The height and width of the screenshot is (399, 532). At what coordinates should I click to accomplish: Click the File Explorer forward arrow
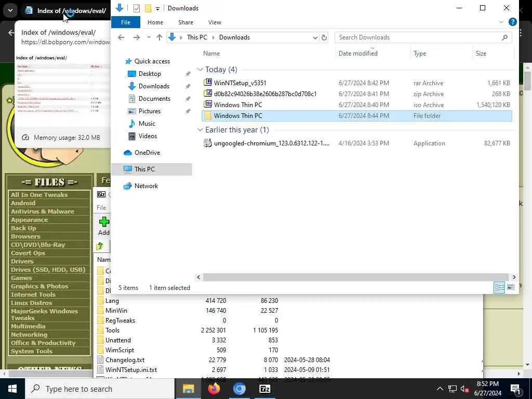tap(137, 37)
